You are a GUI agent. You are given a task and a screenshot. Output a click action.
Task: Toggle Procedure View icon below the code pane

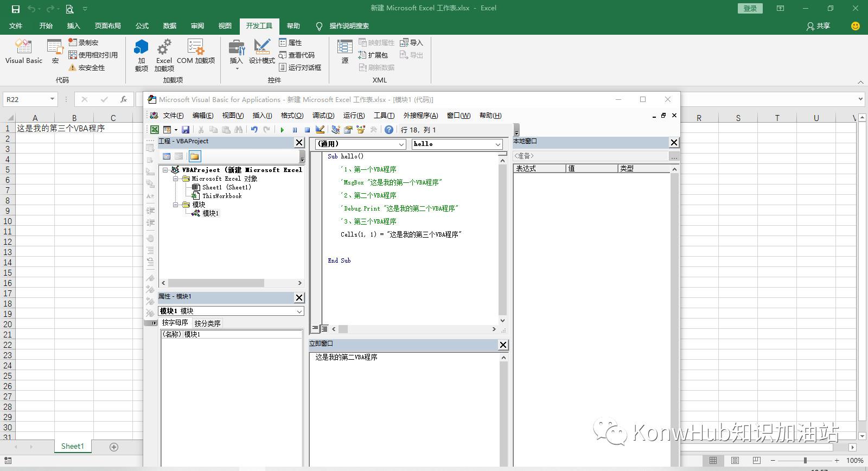[x=315, y=329]
